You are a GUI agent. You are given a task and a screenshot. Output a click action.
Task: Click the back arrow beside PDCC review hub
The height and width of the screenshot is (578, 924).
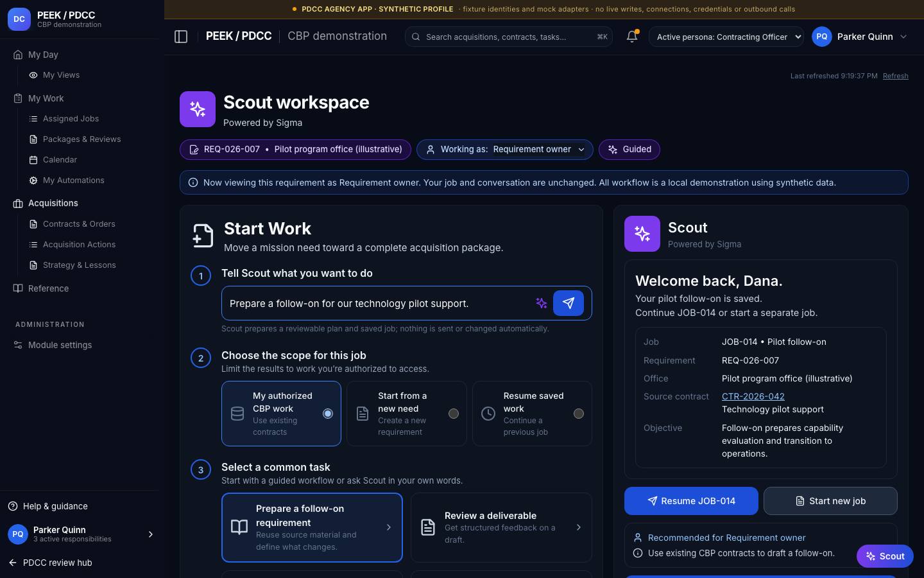click(13, 563)
